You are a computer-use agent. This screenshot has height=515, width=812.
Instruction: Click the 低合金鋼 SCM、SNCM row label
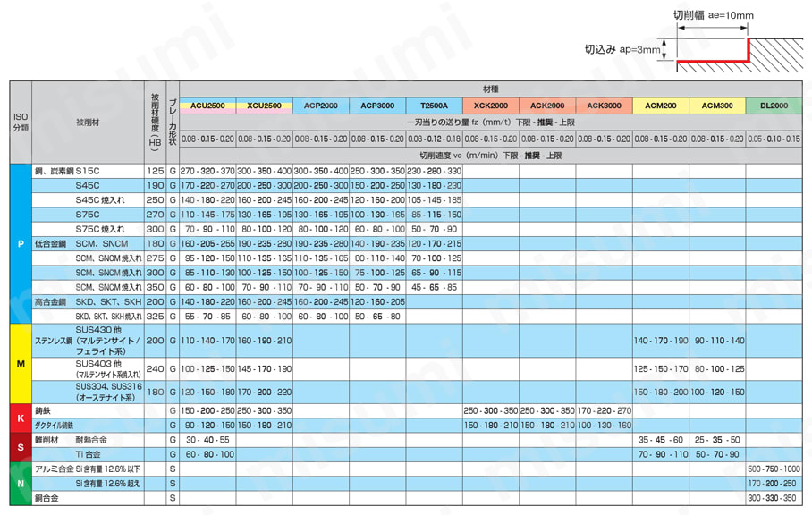81,244
